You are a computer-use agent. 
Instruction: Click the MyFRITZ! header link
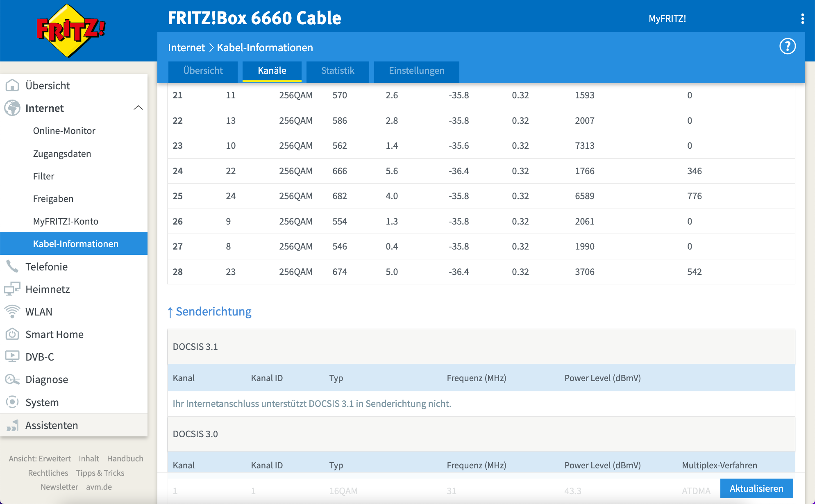(x=667, y=18)
